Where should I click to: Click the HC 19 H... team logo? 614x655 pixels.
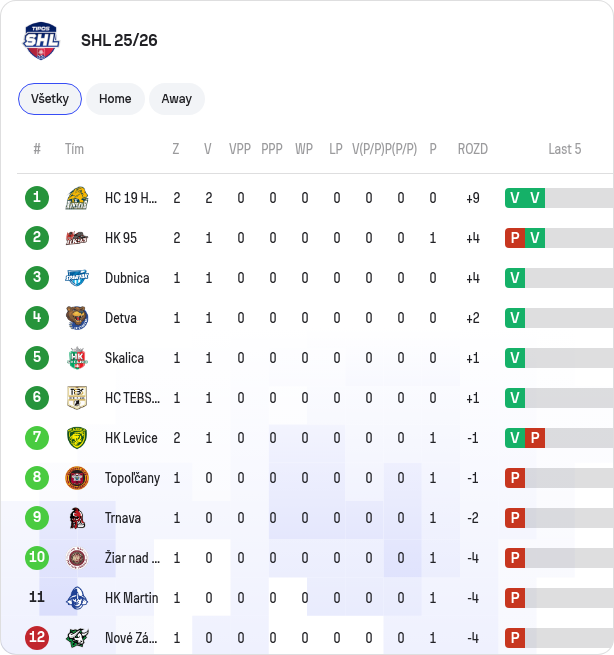click(77, 198)
